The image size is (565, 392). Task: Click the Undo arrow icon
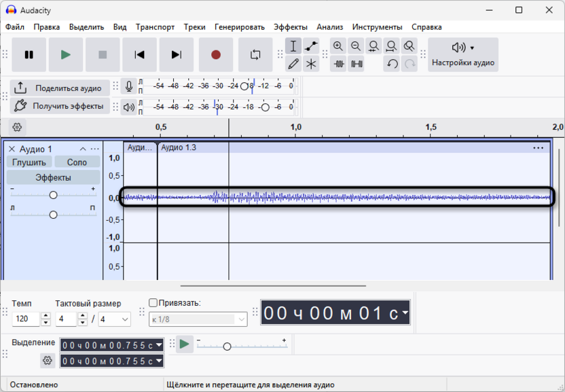392,64
